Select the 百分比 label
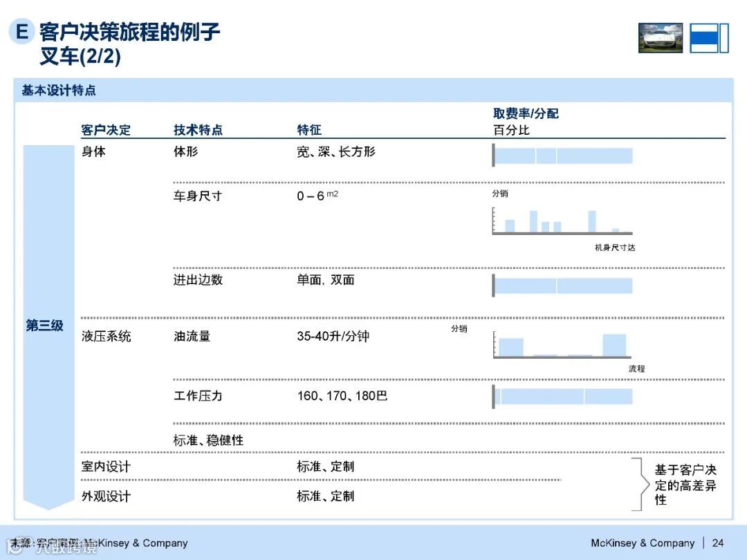 [x=512, y=130]
